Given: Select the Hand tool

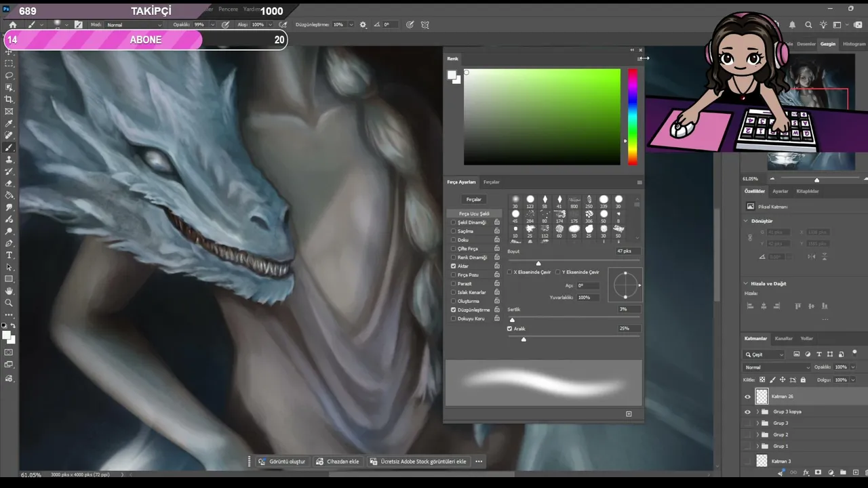Looking at the screenshot, I should [9, 291].
